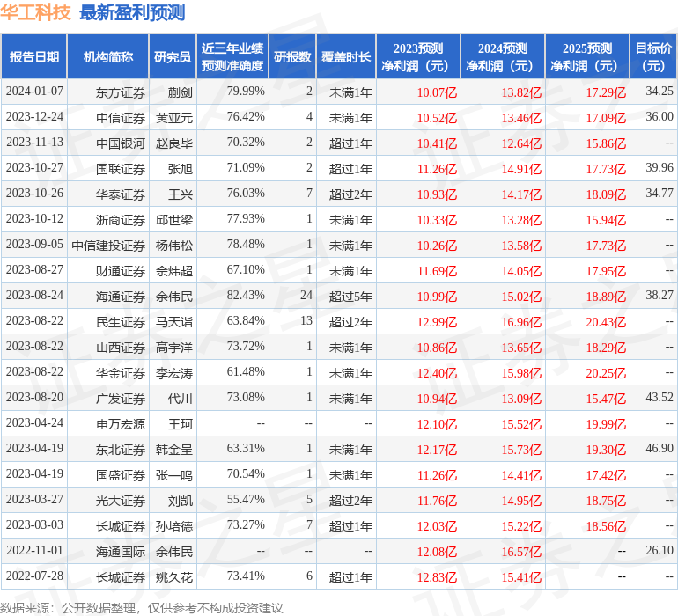The image size is (678, 616).
Task: Click the 华工科技 title text
Action: tap(35, 12)
